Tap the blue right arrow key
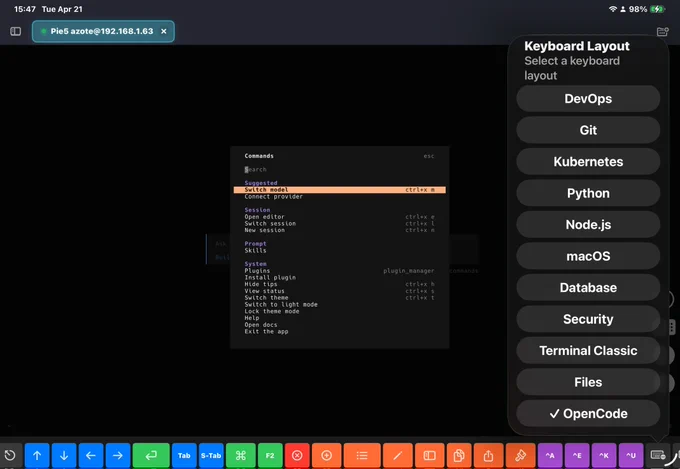Image resolution: width=680 pixels, height=469 pixels. [118, 456]
